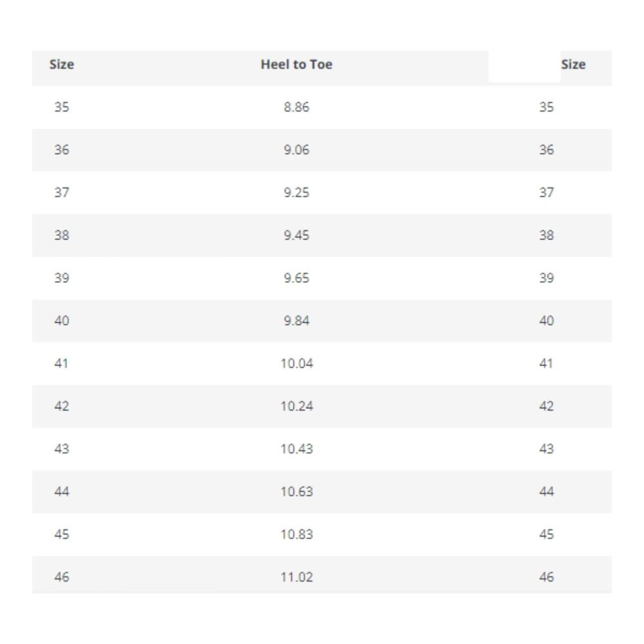
Task: Click the Heel to Toe header
Action: pos(296,64)
